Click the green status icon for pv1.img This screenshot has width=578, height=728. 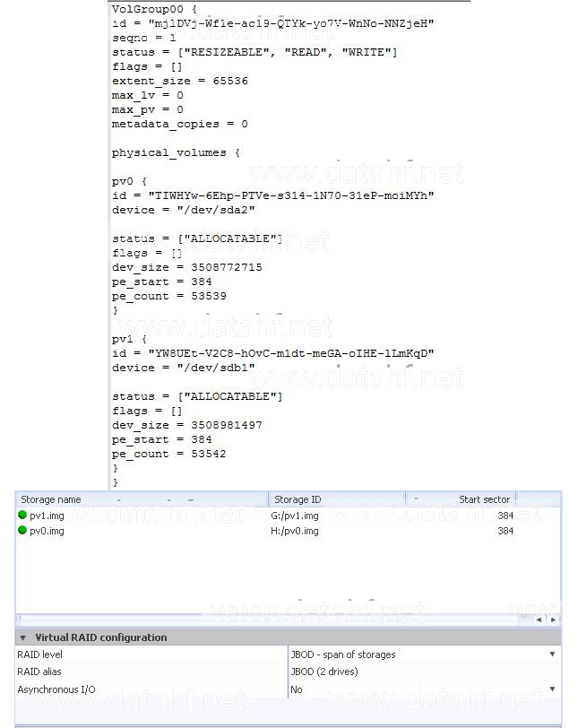point(22,515)
